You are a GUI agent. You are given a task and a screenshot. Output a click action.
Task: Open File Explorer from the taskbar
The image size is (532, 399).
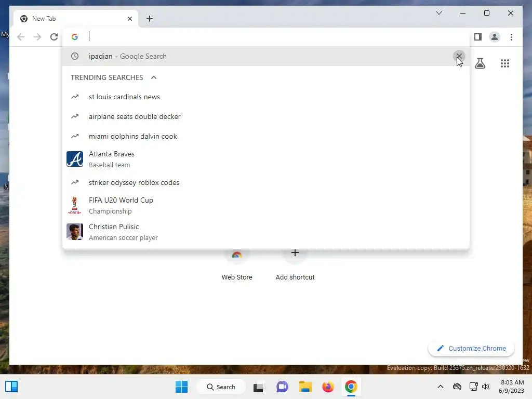pyautogui.click(x=305, y=387)
